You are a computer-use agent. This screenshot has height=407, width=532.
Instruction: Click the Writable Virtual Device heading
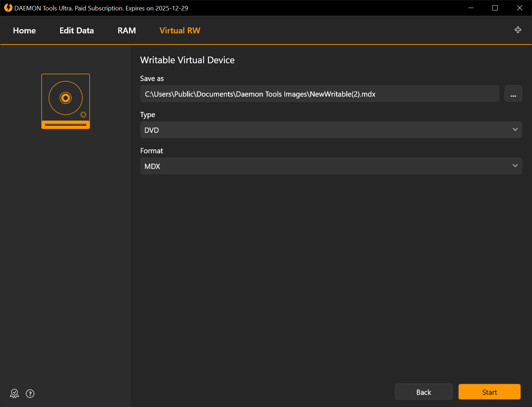[187, 60]
